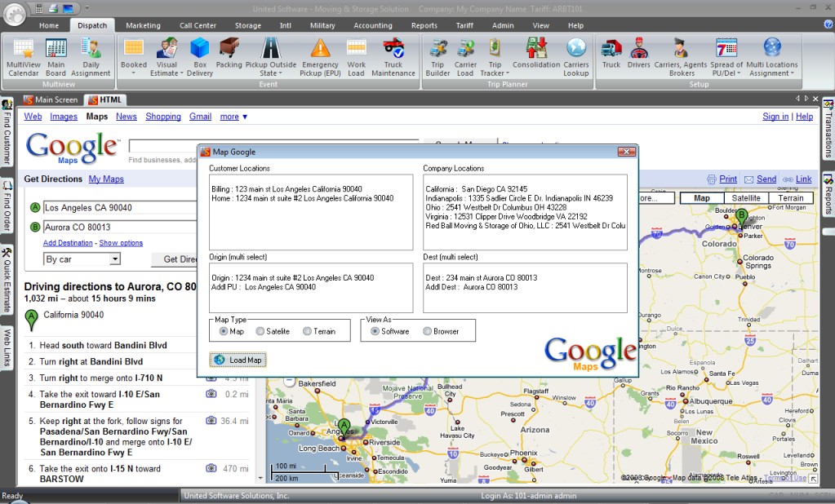Open the By car travel mode combo box

coord(82,259)
